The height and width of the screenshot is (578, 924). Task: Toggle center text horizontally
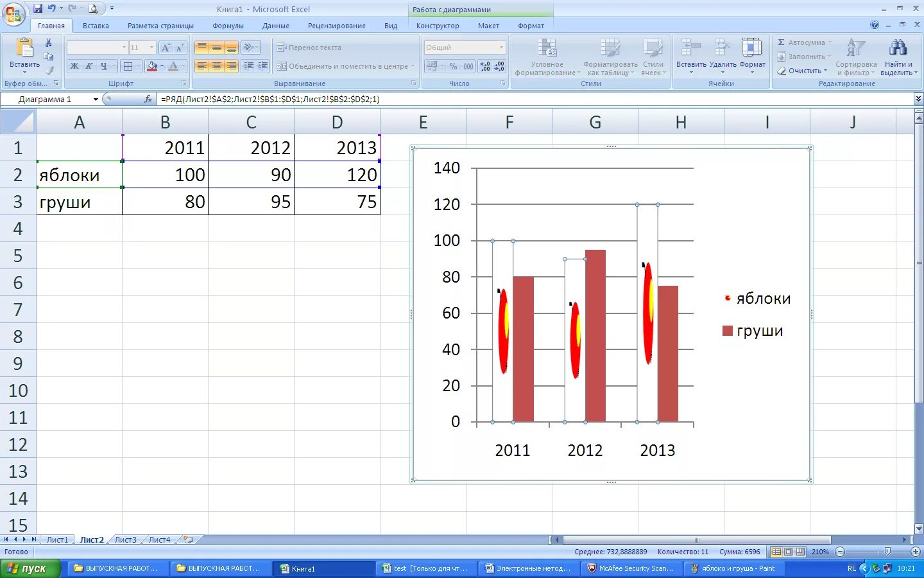point(217,66)
